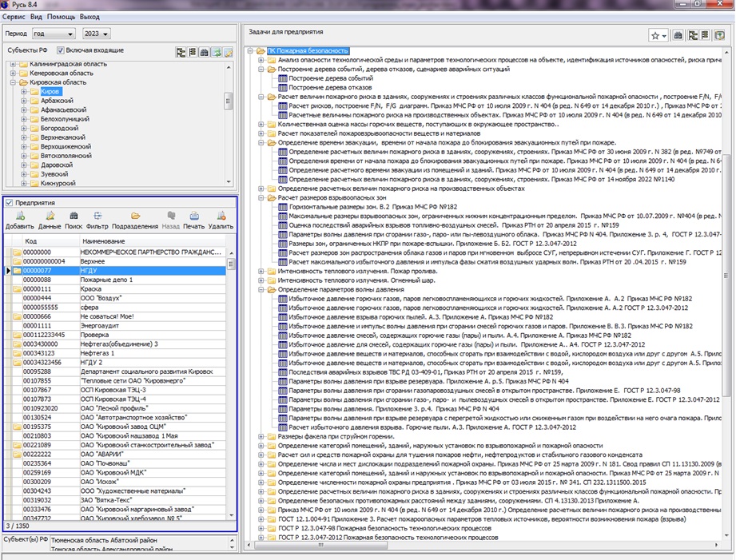Uncheck the Предприятия checkbox

click(10, 203)
